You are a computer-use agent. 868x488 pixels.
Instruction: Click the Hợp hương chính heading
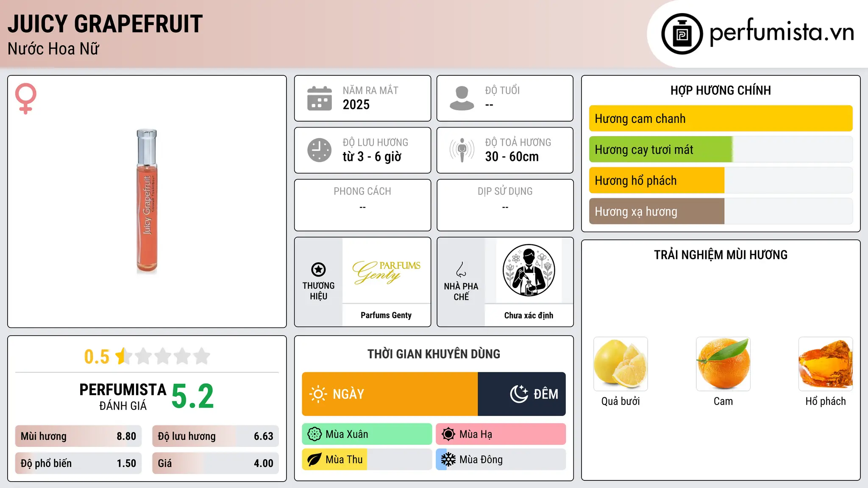pos(721,90)
